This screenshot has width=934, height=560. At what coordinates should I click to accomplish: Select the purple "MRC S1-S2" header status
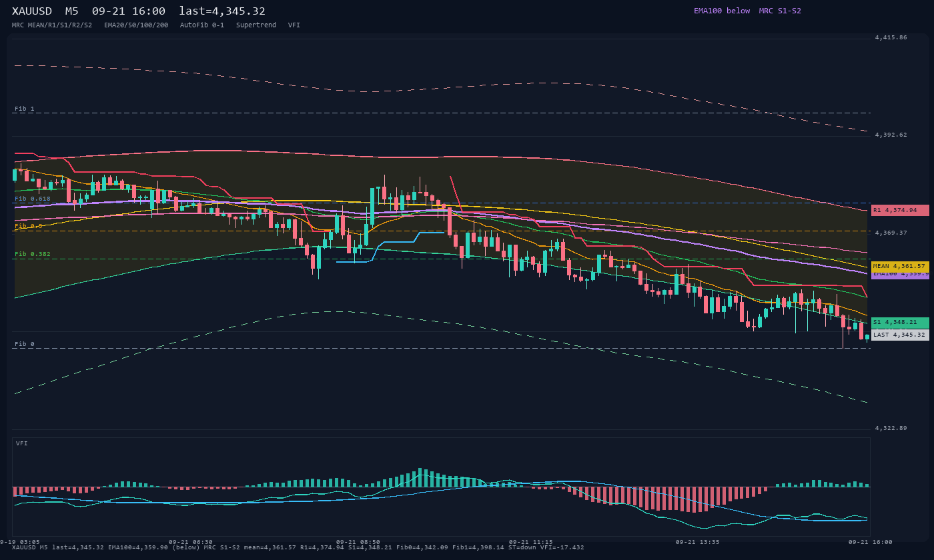pos(780,11)
